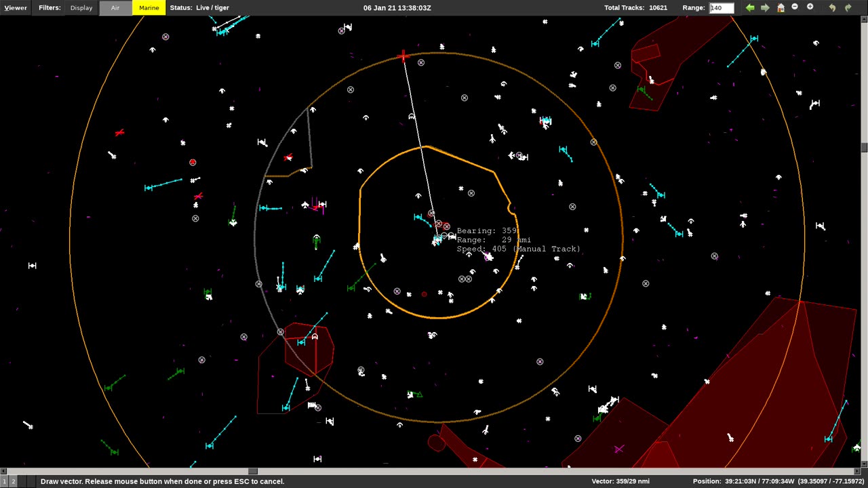The width and height of the screenshot is (868, 488).
Task: Click the Total Tracks count
Action: click(x=635, y=7)
